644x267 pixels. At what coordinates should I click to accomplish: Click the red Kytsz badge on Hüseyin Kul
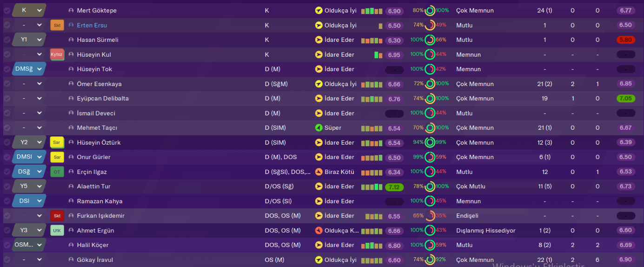tap(57, 54)
